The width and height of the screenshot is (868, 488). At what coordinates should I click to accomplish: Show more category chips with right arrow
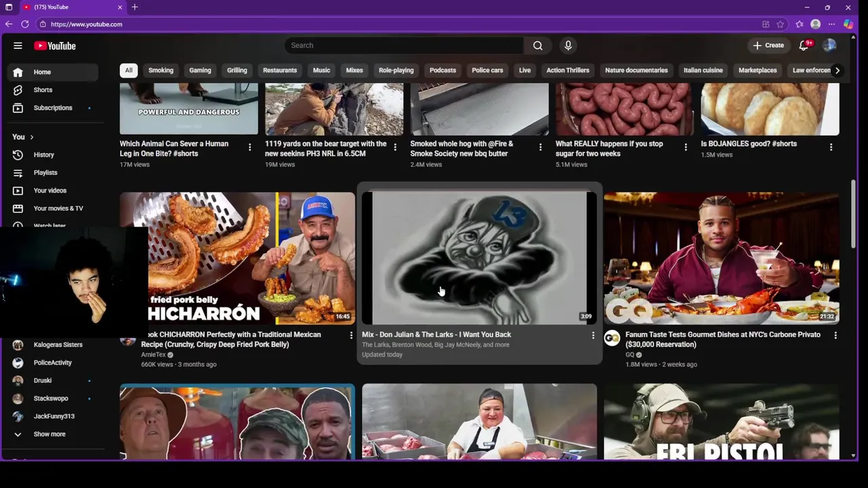coord(837,70)
